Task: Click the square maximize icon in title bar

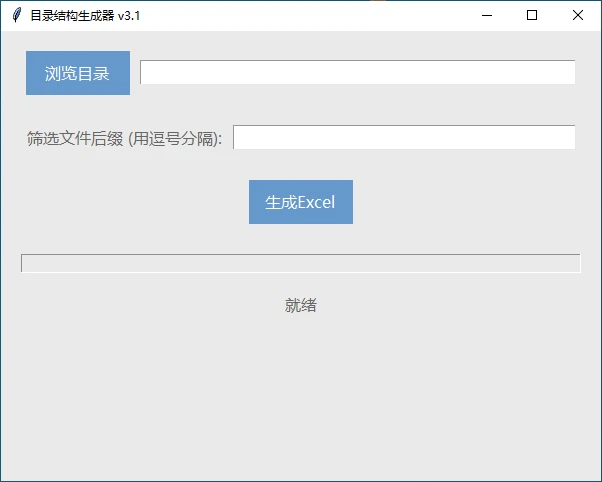Action: tap(532, 15)
